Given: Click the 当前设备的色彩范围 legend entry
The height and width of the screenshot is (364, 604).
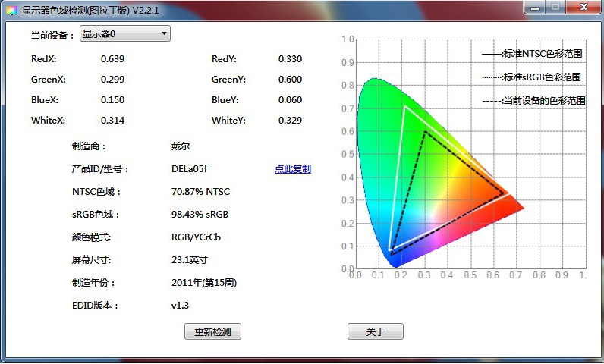Looking at the screenshot, I should point(535,100).
